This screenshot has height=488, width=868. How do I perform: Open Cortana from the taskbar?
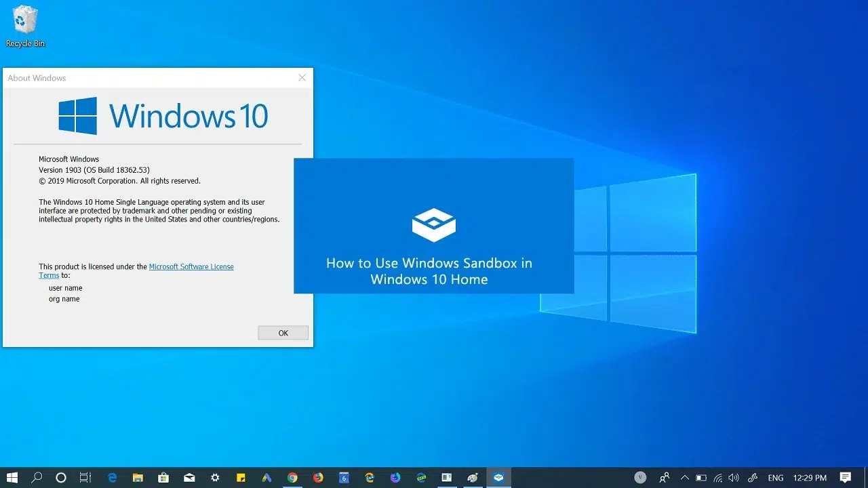61,477
